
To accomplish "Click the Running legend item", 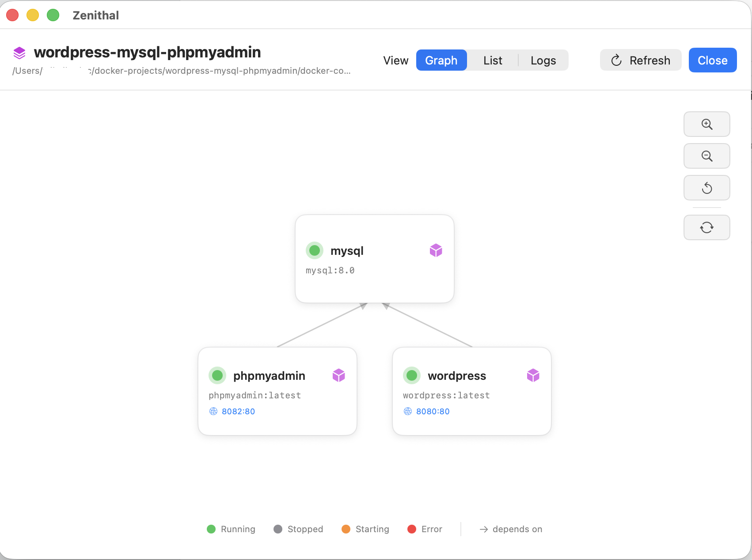I will point(231,529).
